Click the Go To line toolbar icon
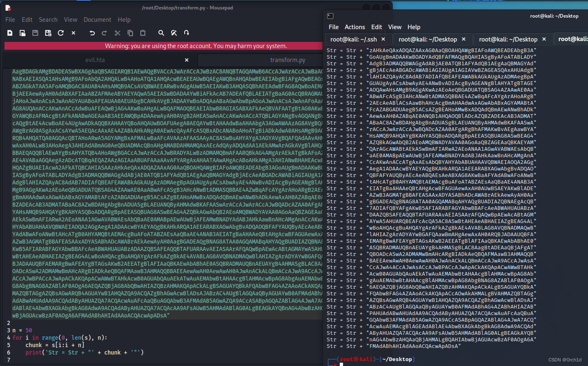588x366 pixels. [187, 33]
